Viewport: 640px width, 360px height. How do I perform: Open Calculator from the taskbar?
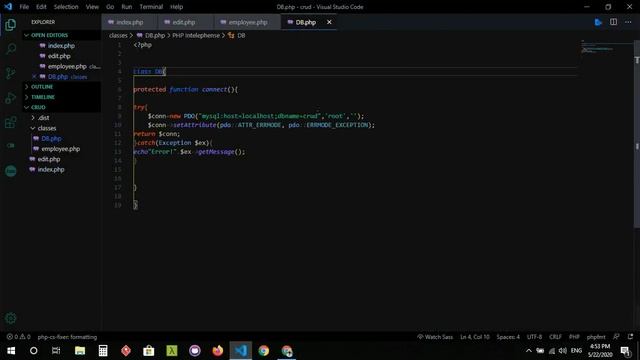(103, 351)
